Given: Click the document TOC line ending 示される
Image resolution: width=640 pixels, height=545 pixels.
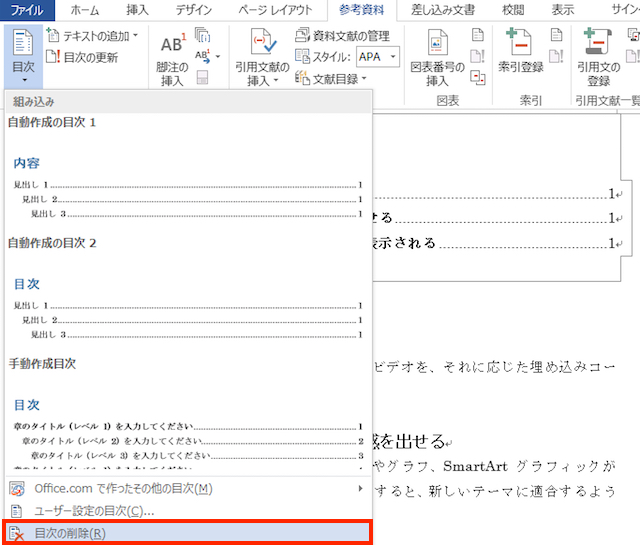Looking at the screenshot, I should click(496, 243).
